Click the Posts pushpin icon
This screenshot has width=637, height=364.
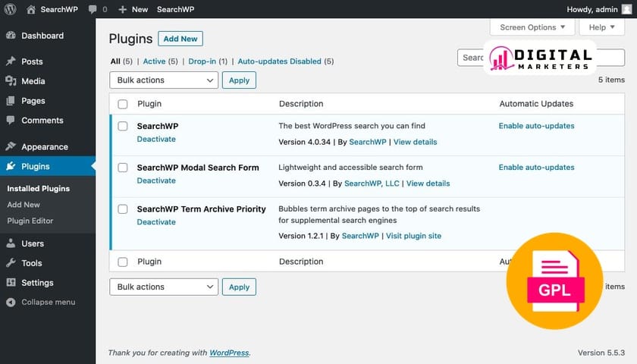tap(11, 61)
